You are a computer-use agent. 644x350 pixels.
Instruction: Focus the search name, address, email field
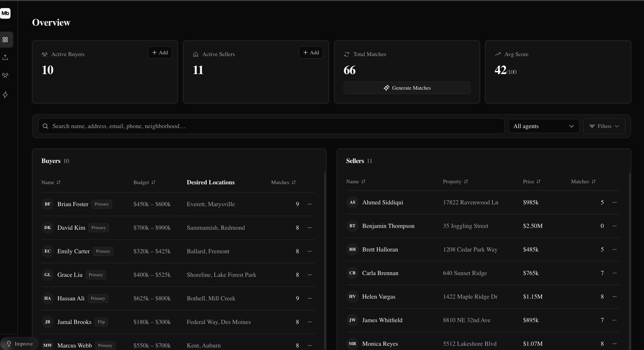[271, 126]
